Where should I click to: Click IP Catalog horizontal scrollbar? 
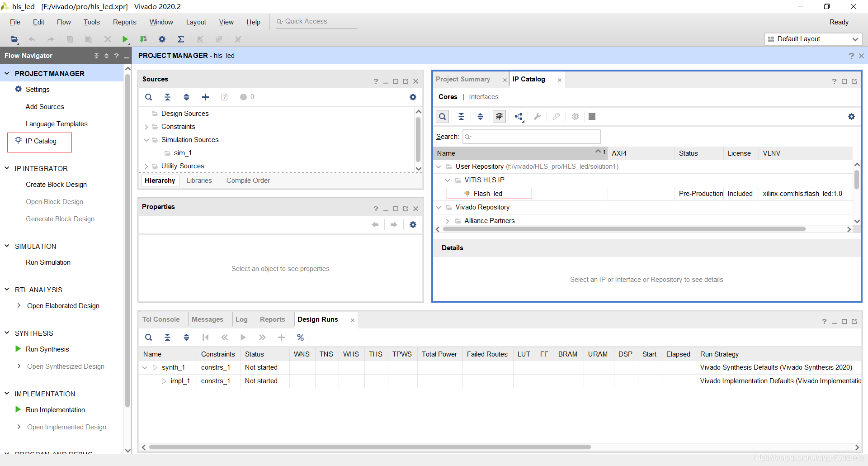(624, 229)
